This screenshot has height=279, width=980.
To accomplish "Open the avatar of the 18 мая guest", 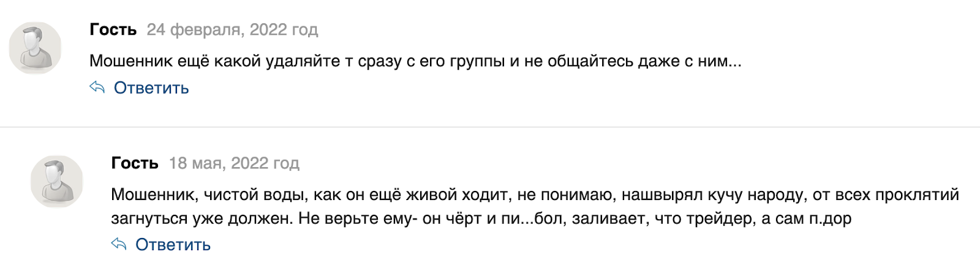I will [x=57, y=181].
